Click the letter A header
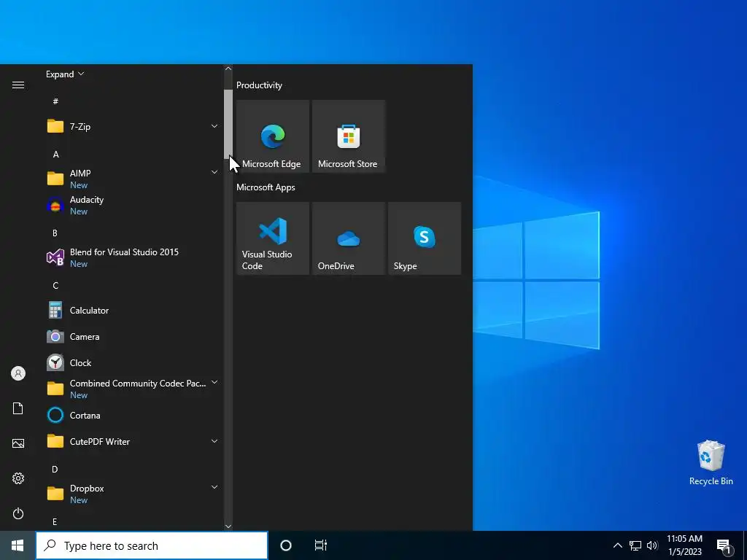Image resolution: width=747 pixels, height=560 pixels. point(55,155)
